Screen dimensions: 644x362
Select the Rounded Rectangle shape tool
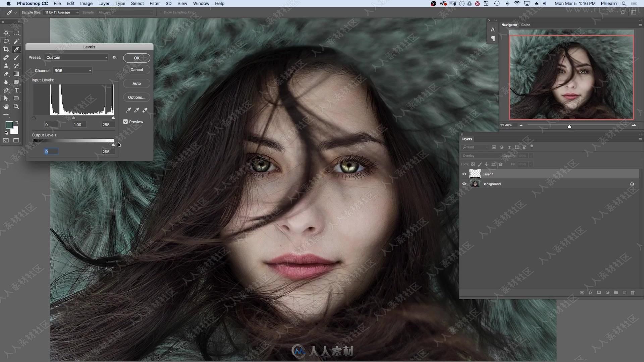pyautogui.click(x=16, y=98)
